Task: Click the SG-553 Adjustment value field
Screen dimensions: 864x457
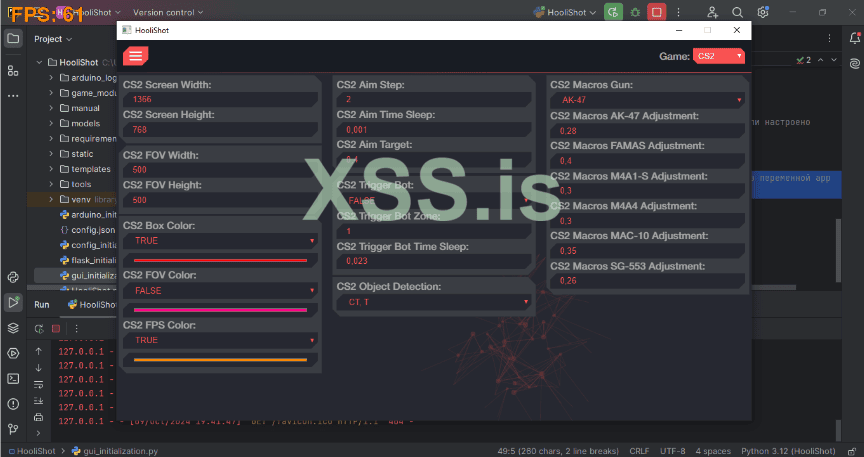Action: click(x=647, y=281)
